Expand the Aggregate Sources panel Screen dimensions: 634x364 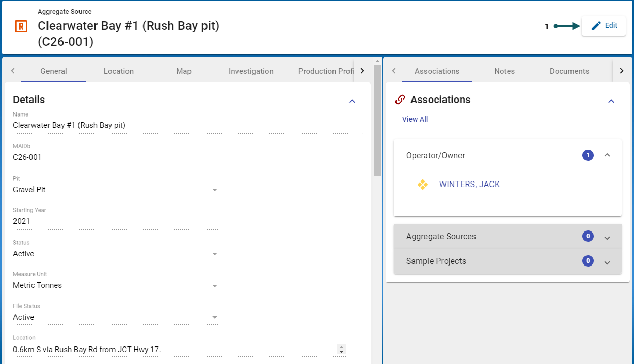pyautogui.click(x=607, y=237)
